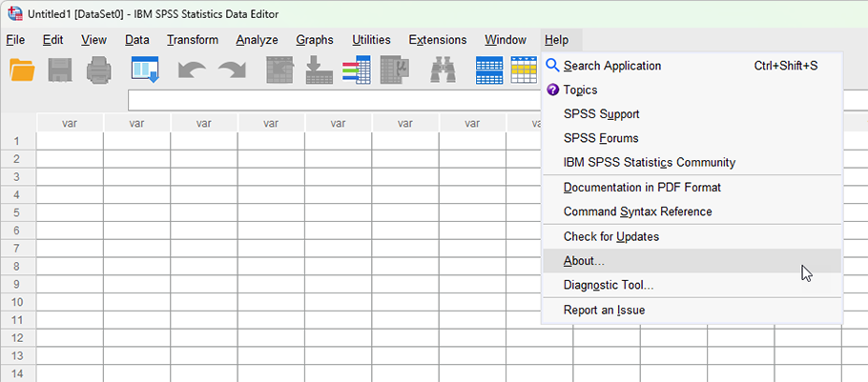
Task: Select row header 7
Action: point(18,249)
